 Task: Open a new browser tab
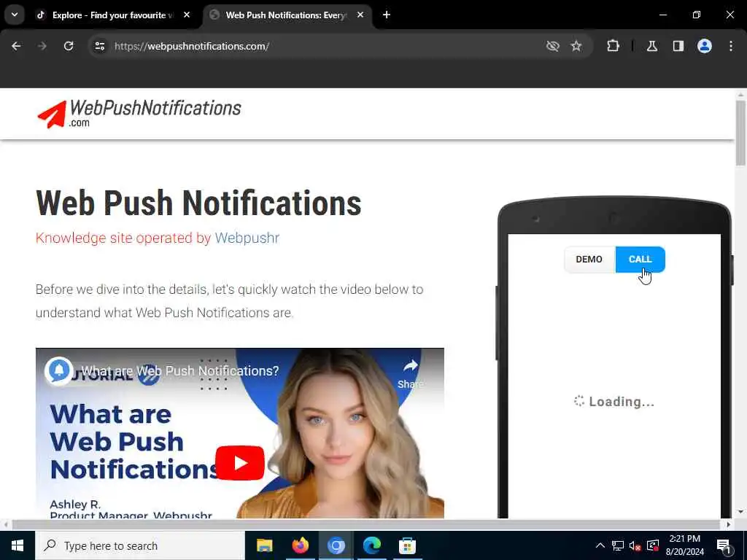pos(387,15)
